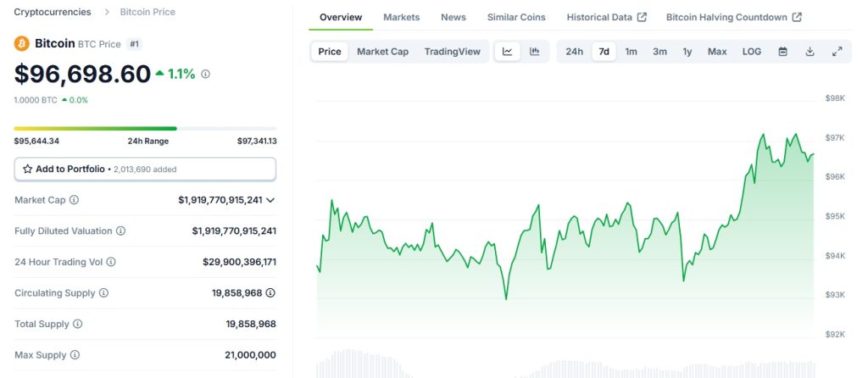Go to Cryptocurrencies breadcrumb link

53,12
